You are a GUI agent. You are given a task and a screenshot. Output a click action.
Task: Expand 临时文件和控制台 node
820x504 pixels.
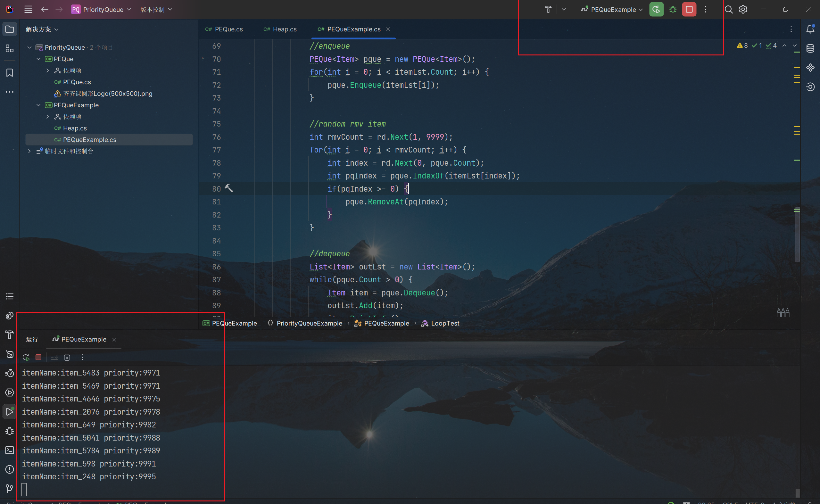(29, 151)
